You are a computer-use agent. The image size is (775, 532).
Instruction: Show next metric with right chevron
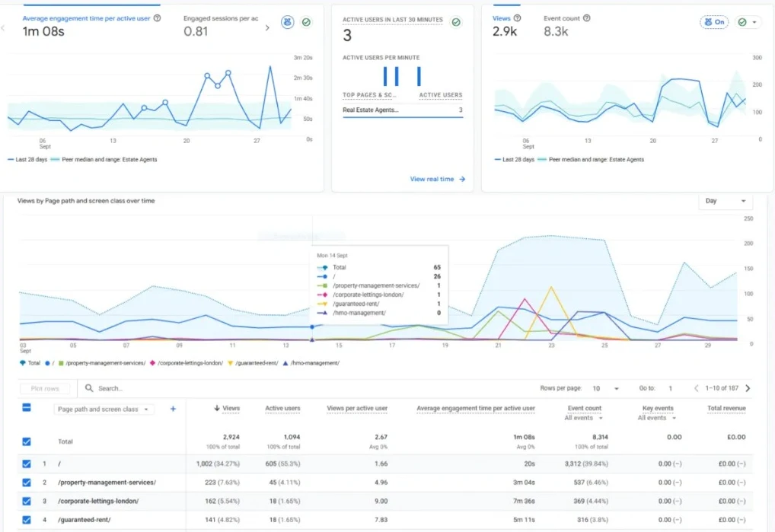point(267,27)
